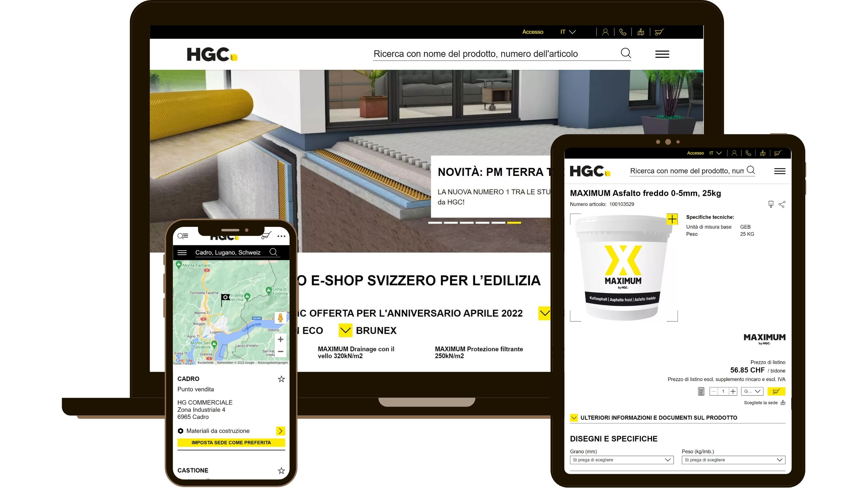Click the share icon near the article number
The height and width of the screenshot is (488, 868).
pos(782,205)
